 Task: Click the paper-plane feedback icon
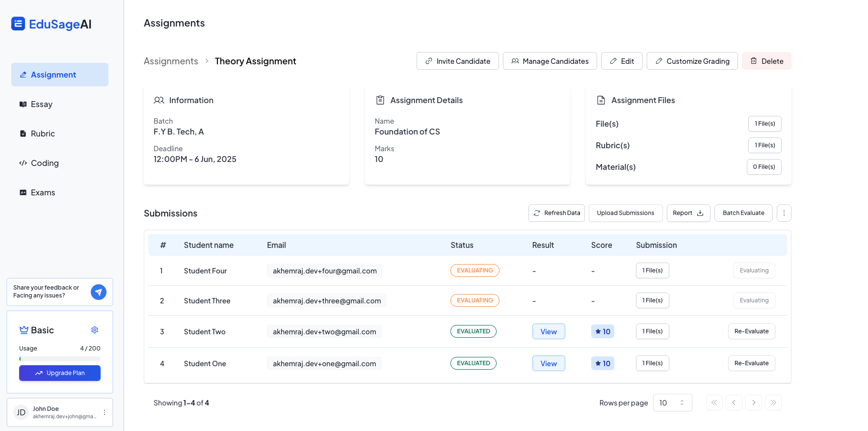(x=99, y=292)
